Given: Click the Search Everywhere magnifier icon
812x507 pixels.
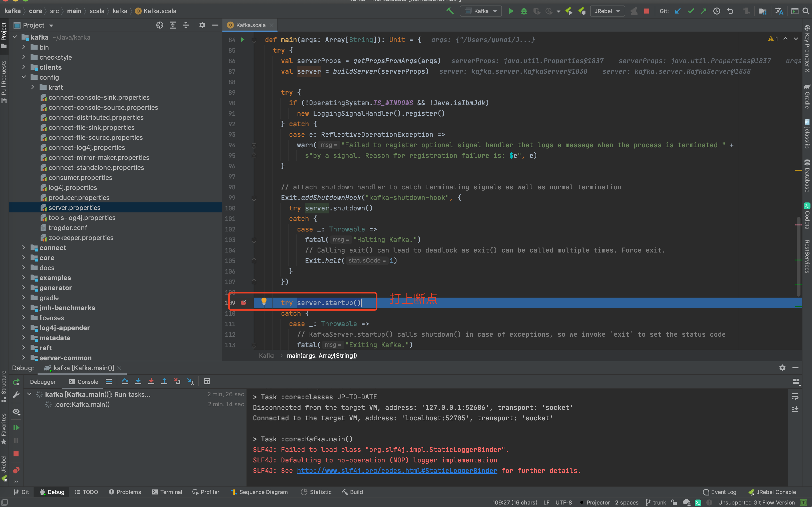Looking at the screenshot, I should tap(806, 11).
